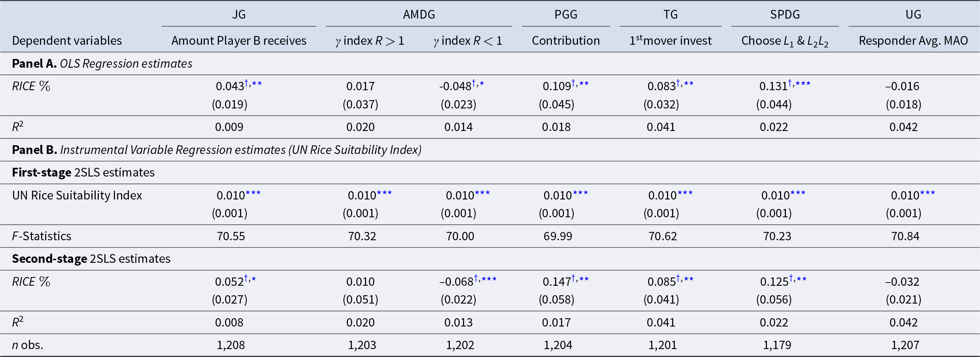Open the significance stars after 0.131
The image size is (980, 357).
(799, 84)
